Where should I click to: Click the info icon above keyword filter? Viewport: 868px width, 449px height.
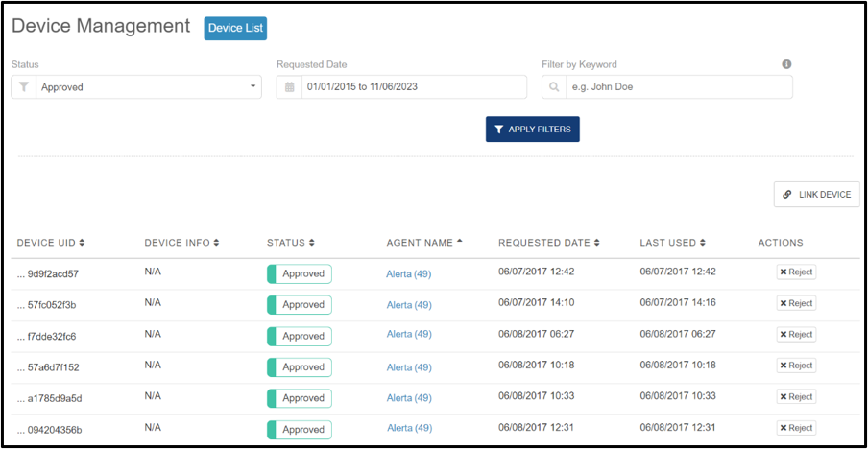coord(786,64)
